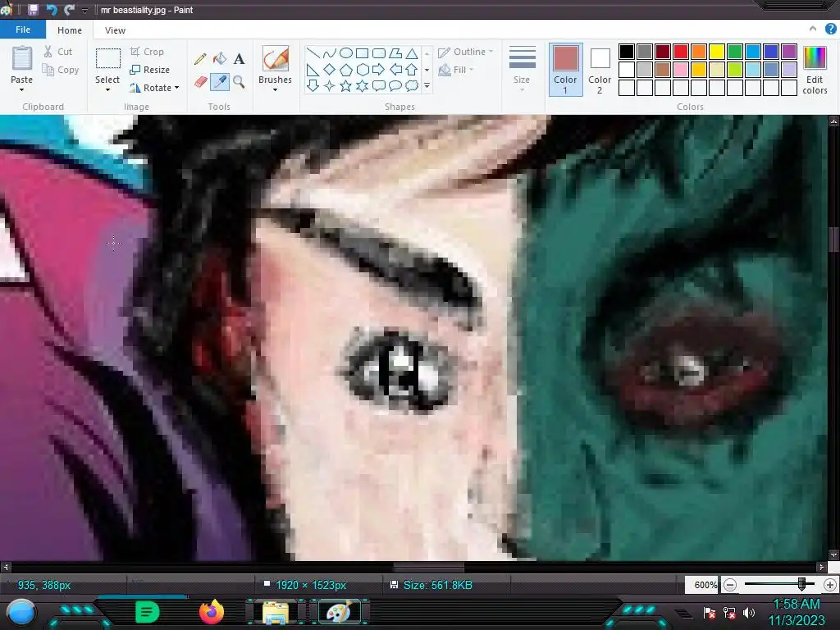The height and width of the screenshot is (630, 840).
Task: Expand the shapes gallery More arrow
Action: coord(427,85)
